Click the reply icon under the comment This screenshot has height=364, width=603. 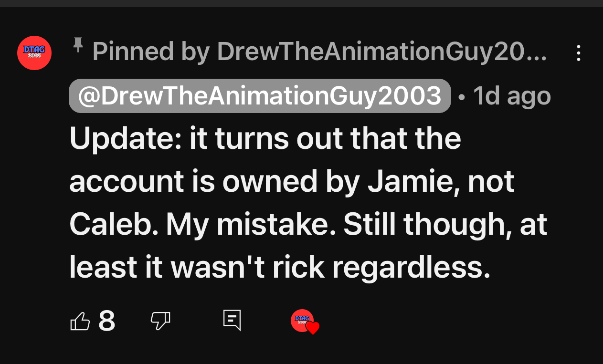[x=232, y=321]
